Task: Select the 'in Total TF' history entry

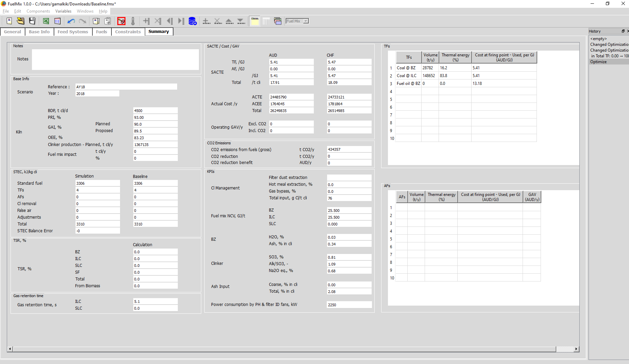Action: (x=609, y=56)
